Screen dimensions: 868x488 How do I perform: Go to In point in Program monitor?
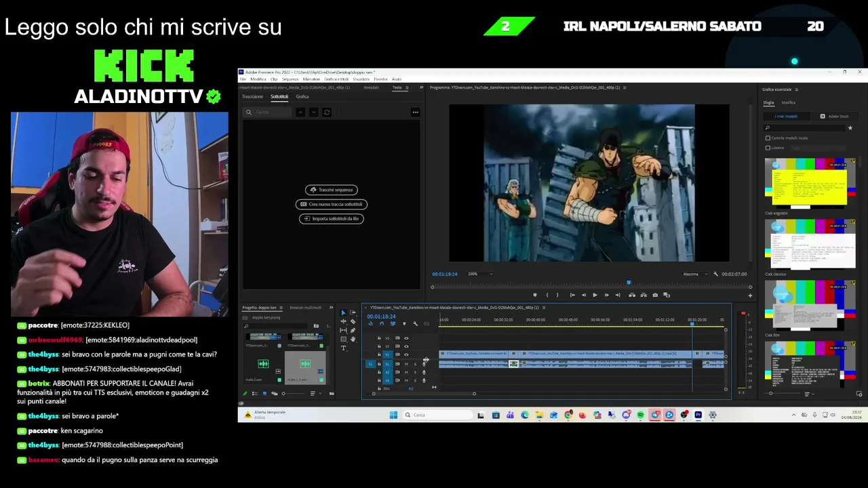coord(572,295)
